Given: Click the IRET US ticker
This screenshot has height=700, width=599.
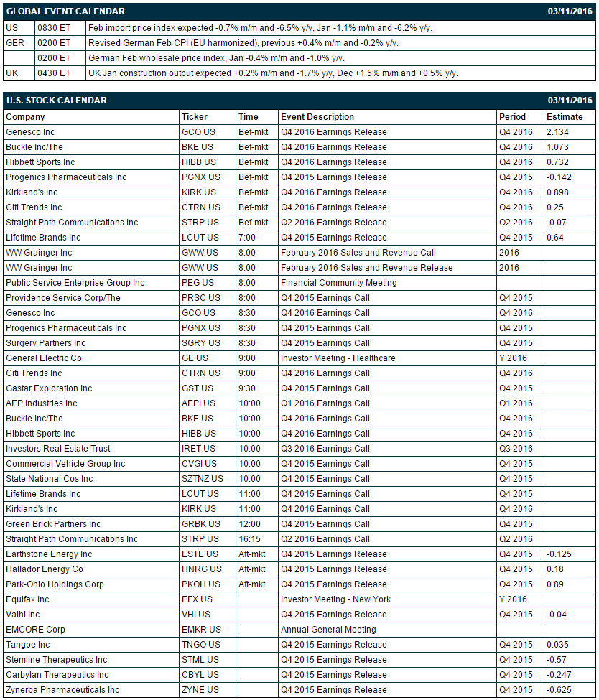Looking at the screenshot, I should (198, 449).
